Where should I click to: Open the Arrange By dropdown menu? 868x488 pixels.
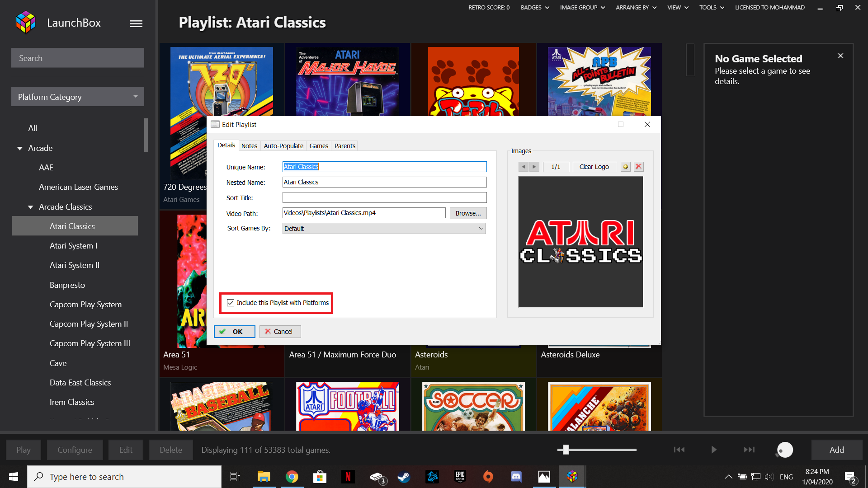point(636,7)
